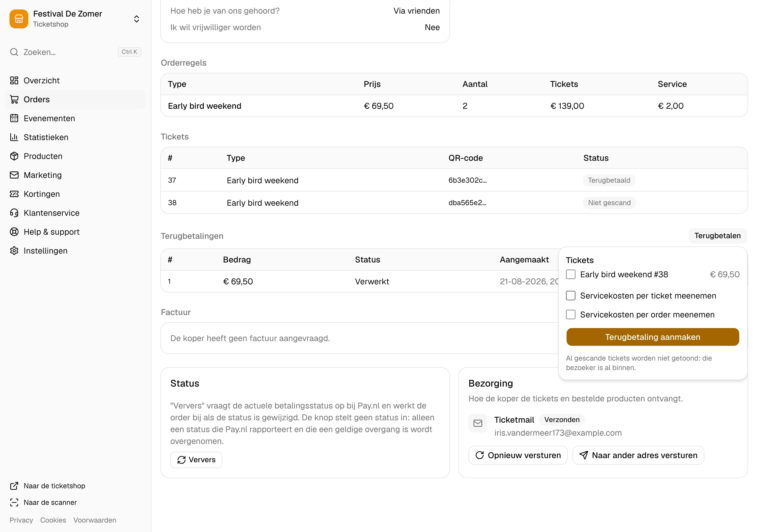Toggle the Terugbetalen popover button
The height and width of the screenshot is (532, 757).
[x=717, y=236]
